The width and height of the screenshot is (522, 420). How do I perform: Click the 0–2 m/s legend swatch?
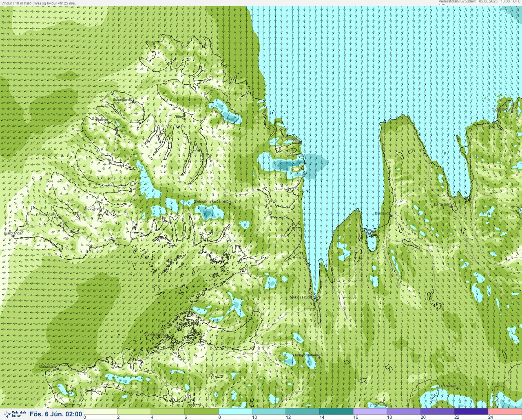pyautogui.click(x=100, y=411)
